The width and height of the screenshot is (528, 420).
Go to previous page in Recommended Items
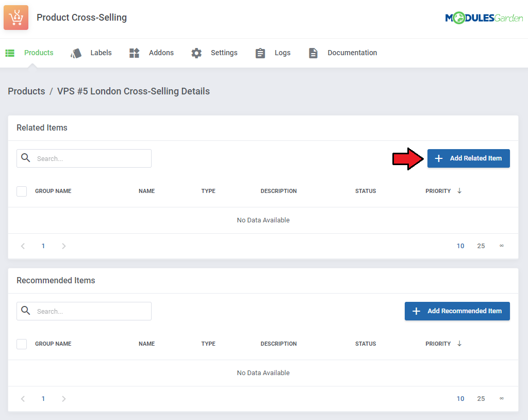pos(23,399)
